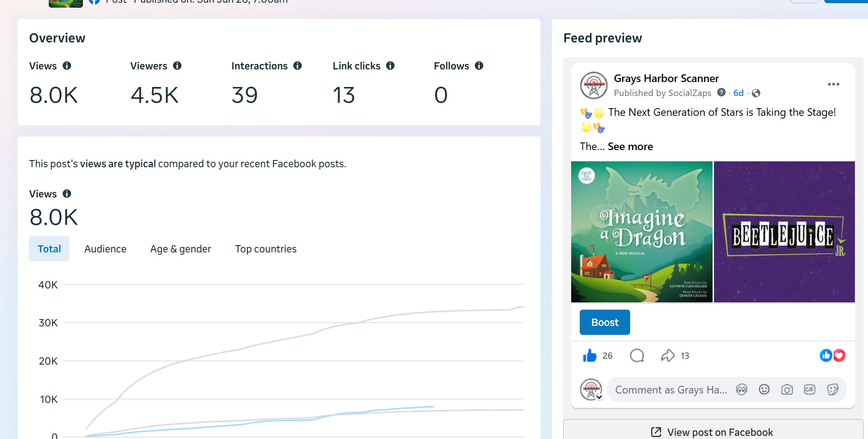Click the Boost button
Image resolution: width=868 pixels, height=439 pixels.
tap(605, 322)
